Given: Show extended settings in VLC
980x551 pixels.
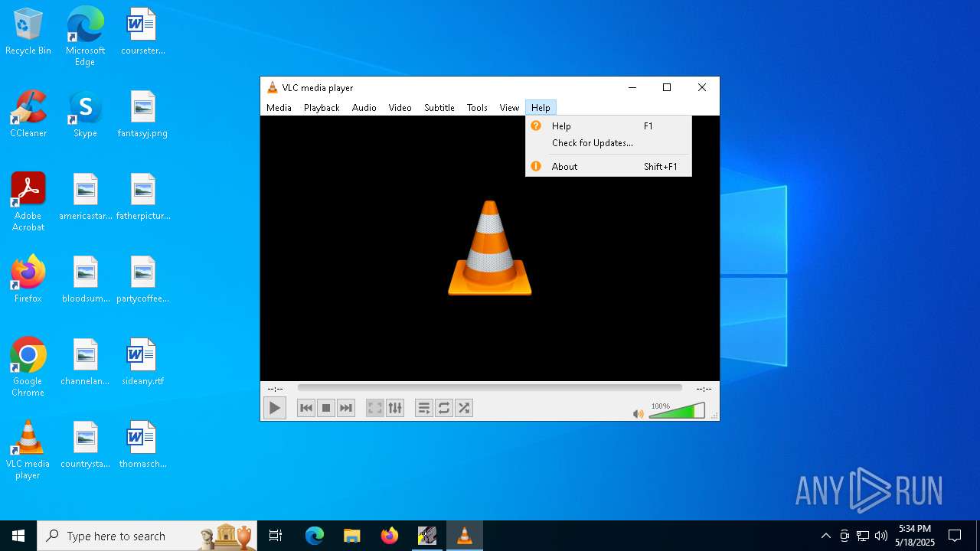Looking at the screenshot, I should (x=395, y=408).
